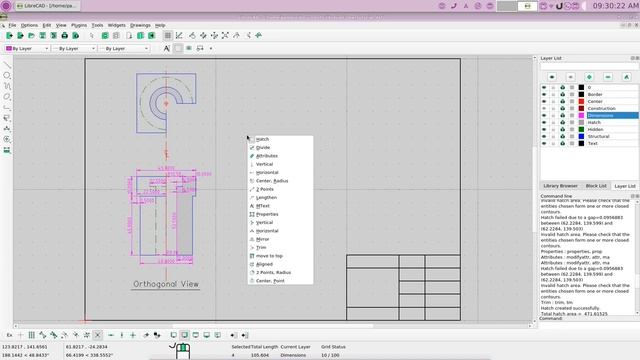This screenshot has width=640, height=360.
Task: Toggle visibility of Hatch layer
Action: point(544,122)
